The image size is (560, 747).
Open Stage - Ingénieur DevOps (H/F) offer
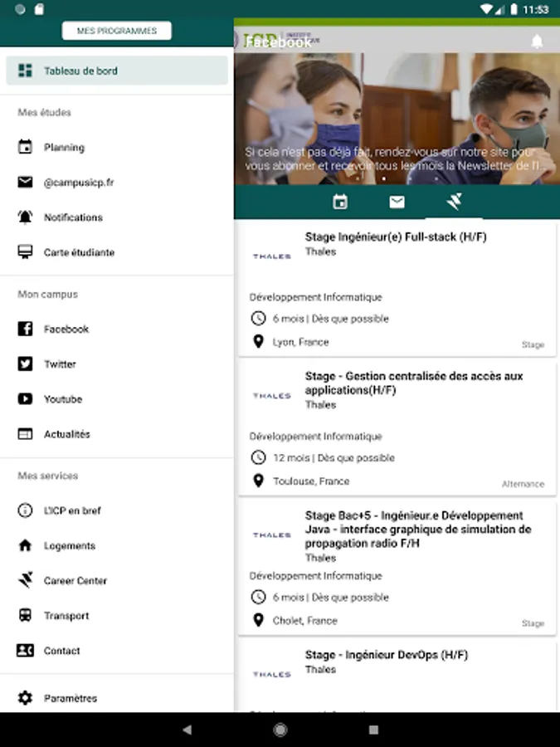coord(397,676)
